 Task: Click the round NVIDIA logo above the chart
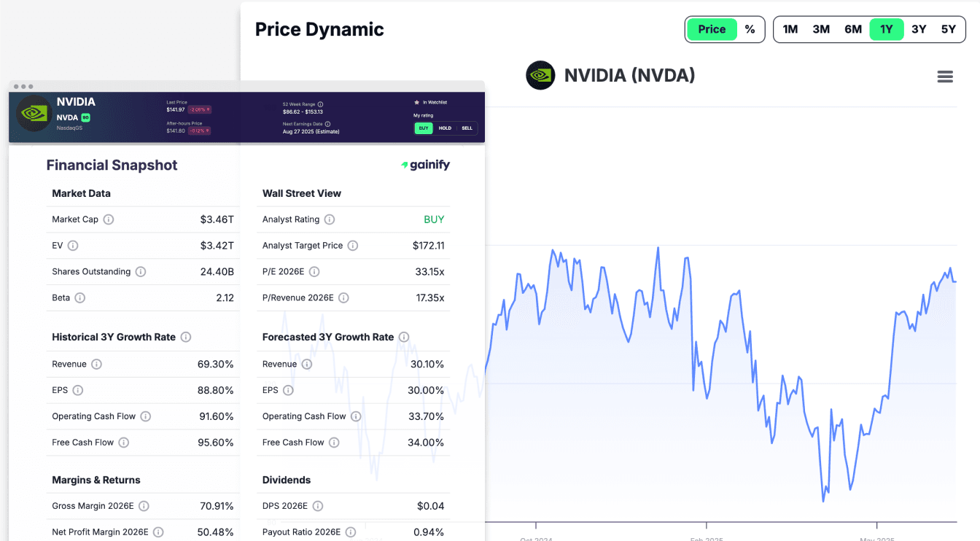pyautogui.click(x=540, y=75)
